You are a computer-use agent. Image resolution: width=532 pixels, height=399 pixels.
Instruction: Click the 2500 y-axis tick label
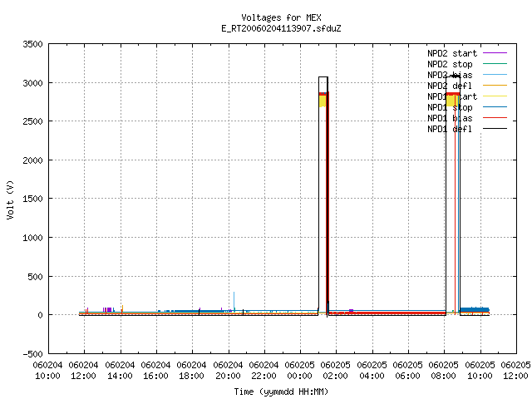coord(33,121)
